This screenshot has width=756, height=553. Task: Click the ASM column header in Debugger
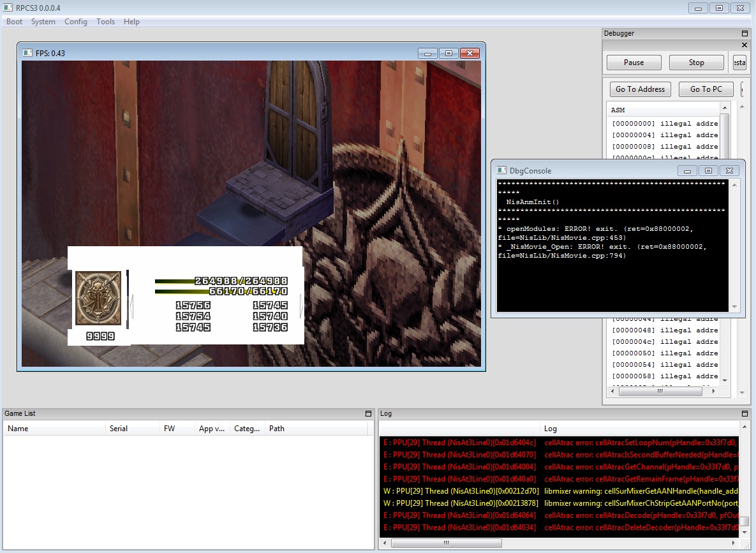(x=663, y=110)
